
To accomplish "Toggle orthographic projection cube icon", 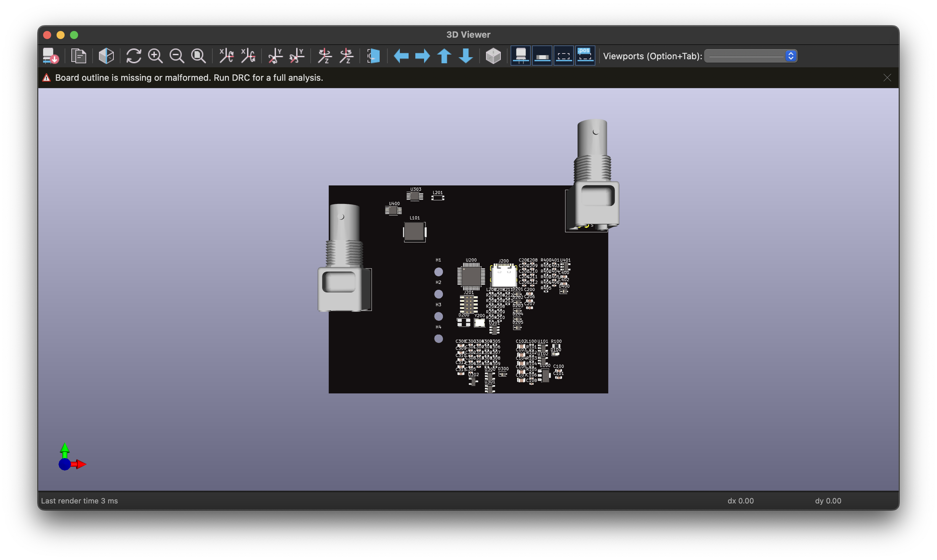I will pos(493,56).
